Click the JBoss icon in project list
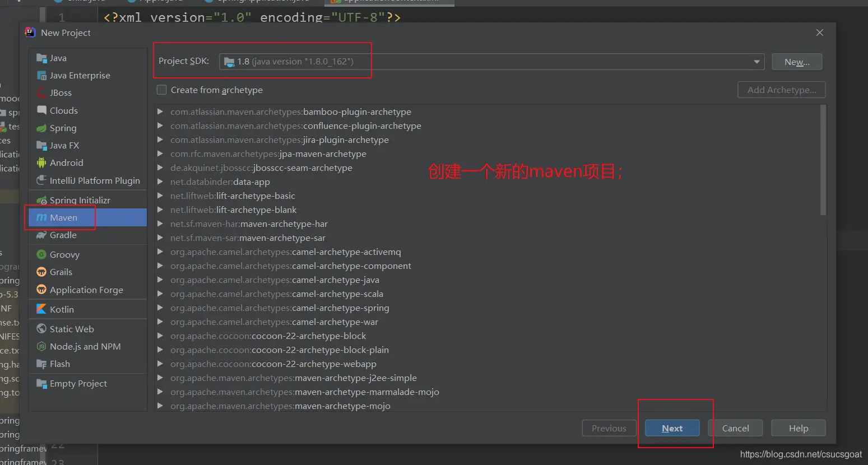 [x=41, y=92]
